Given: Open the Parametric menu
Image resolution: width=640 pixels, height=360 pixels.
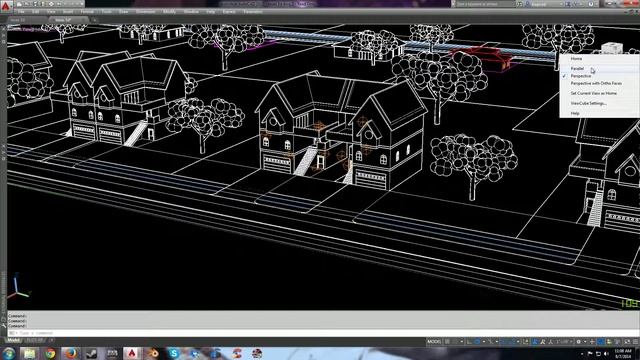Looking at the screenshot, I should 253,12.
